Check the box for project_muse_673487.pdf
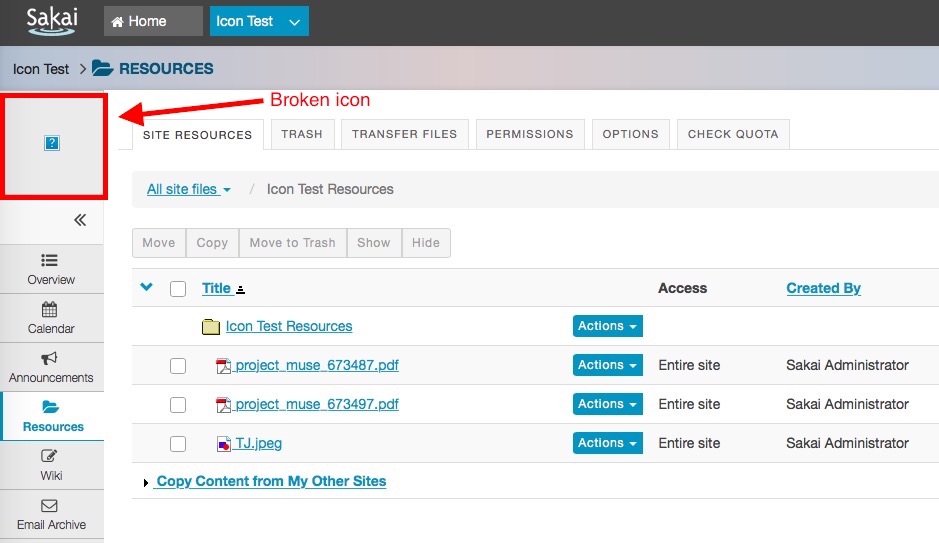Screen dimensions: 939x543 coord(178,366)
